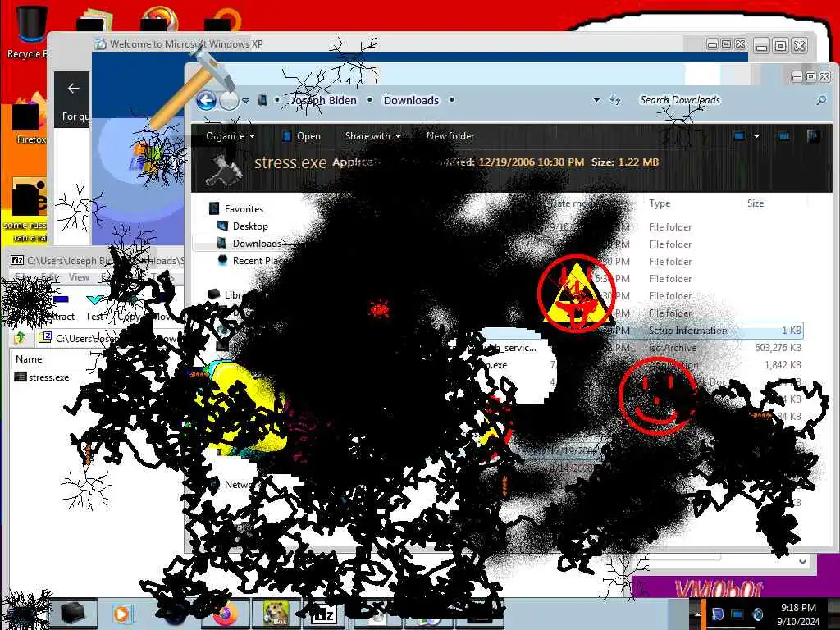Click the monitor network icon in system tray

tap(737, 614)
